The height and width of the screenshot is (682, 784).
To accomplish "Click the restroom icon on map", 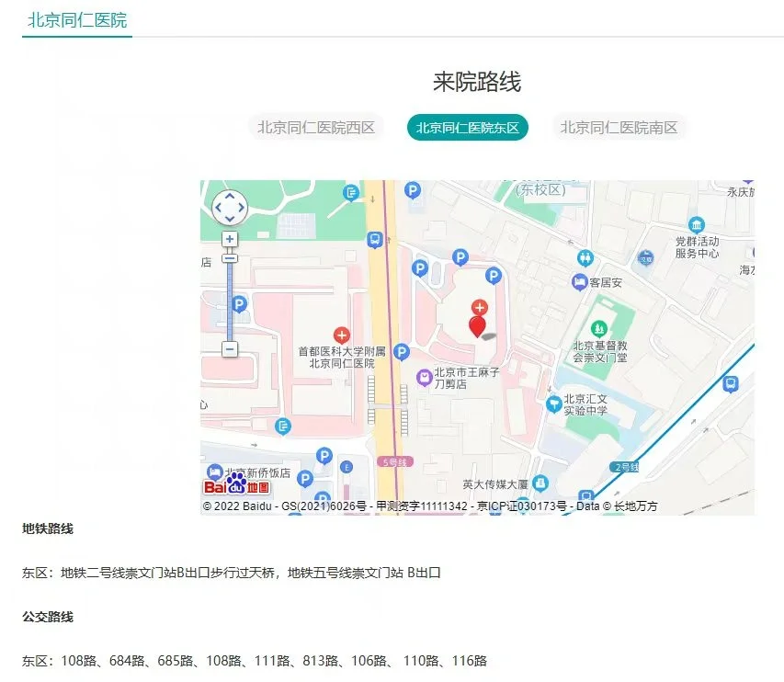I will tap(585, 258).
